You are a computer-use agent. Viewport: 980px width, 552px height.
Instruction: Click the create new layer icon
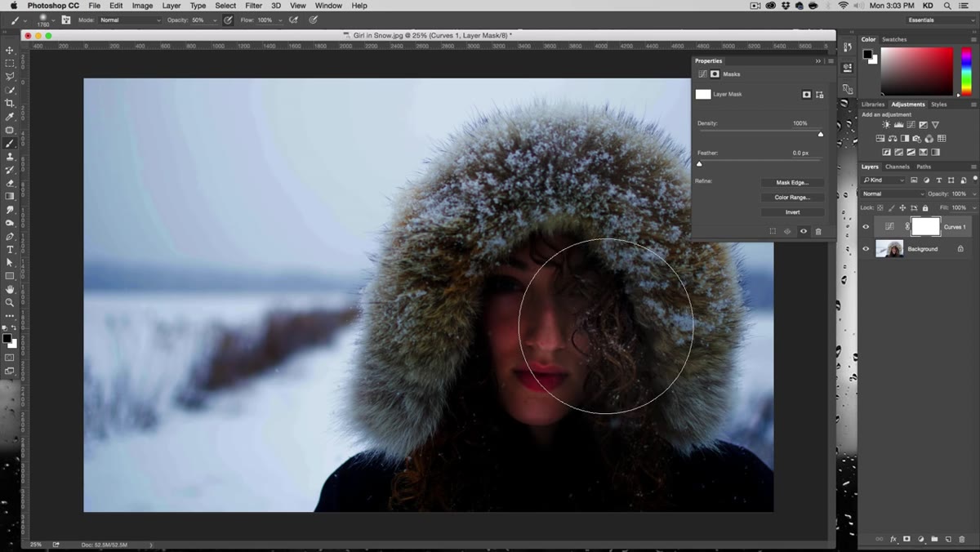coord(948,539)
